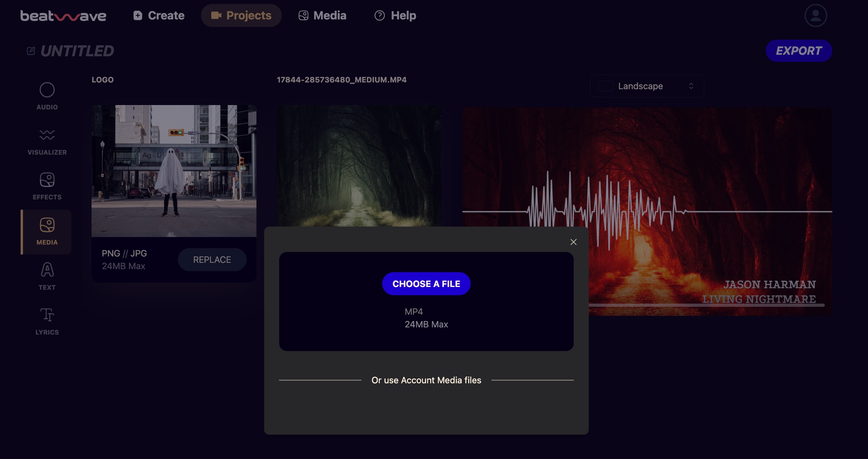Go to the Create menu

pos(159,15)
